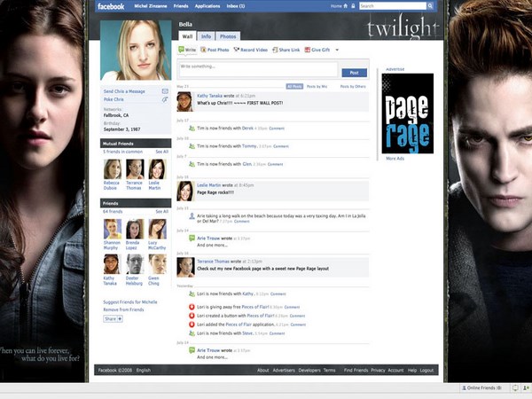
Task: Click Suggest Friends for Michelle link
Action: point(130,303)
